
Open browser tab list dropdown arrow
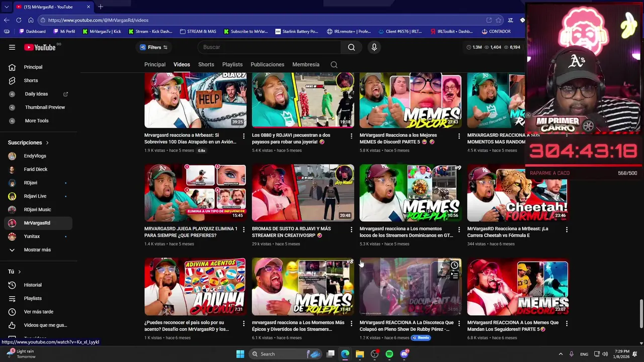click(x=7, y=7)
